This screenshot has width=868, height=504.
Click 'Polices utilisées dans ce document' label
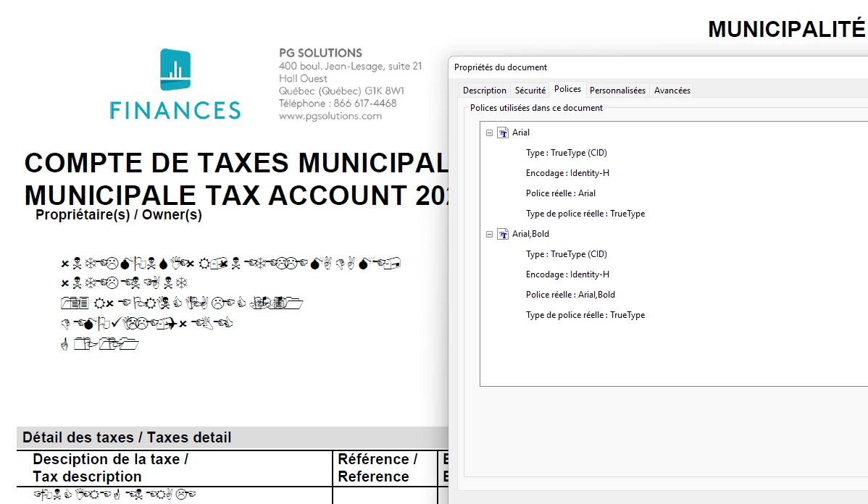(x=536, y=108)
